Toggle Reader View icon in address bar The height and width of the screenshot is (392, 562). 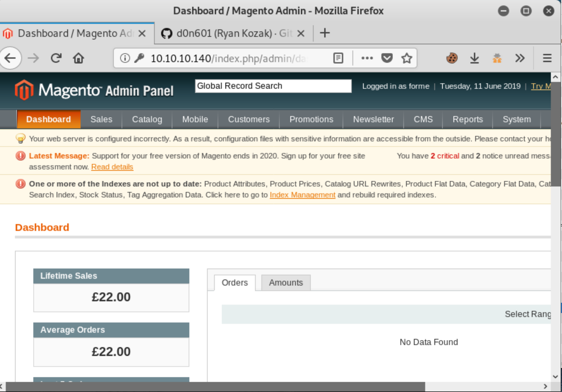click(338, 58)
